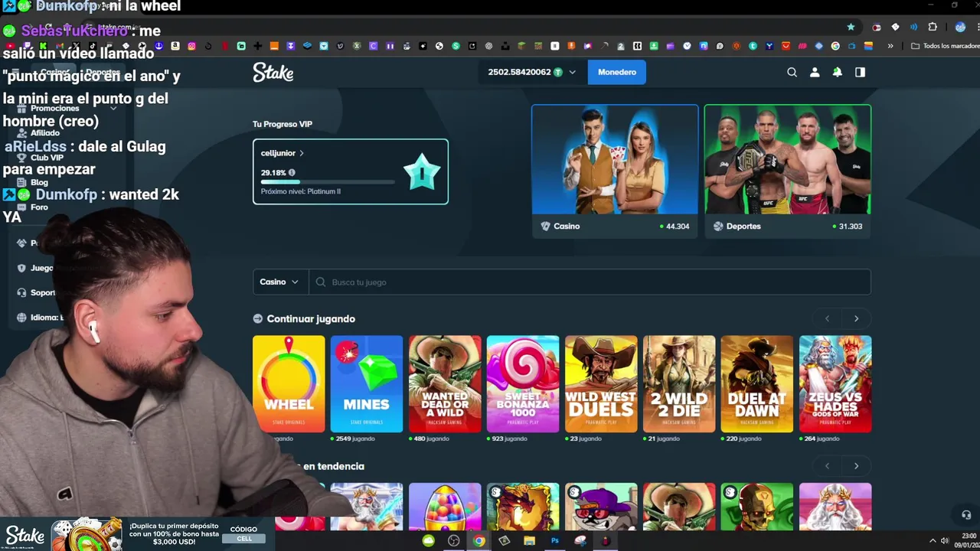The width and height of the screenshot is (980, 551).
Task: Click the Busca tu juego search field
Action: [x=590, y=282]
